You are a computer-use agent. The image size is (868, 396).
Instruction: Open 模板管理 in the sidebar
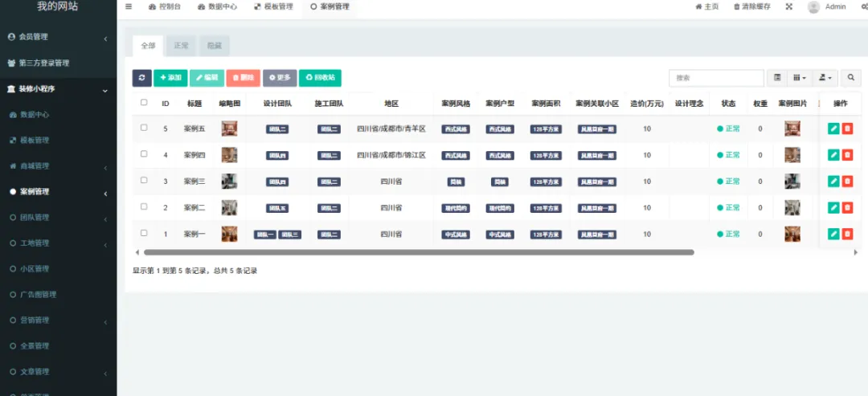pyautogui.click(x=35, y=140)
